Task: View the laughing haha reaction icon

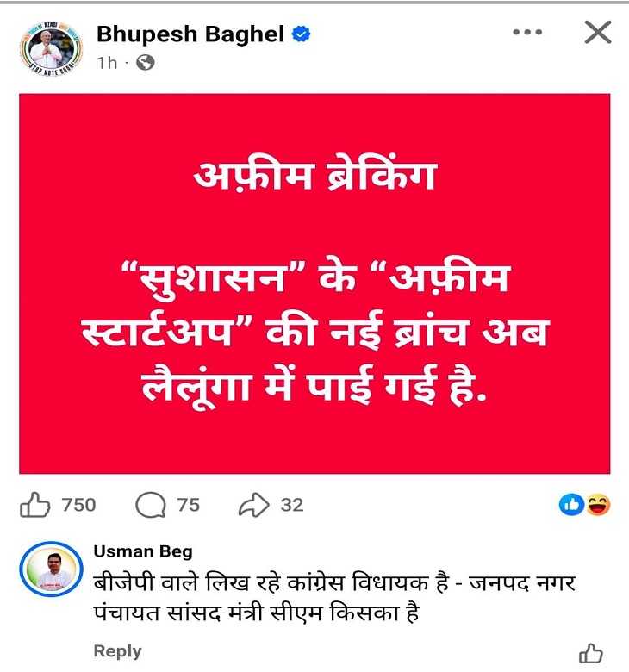Action: coord(598,505)
